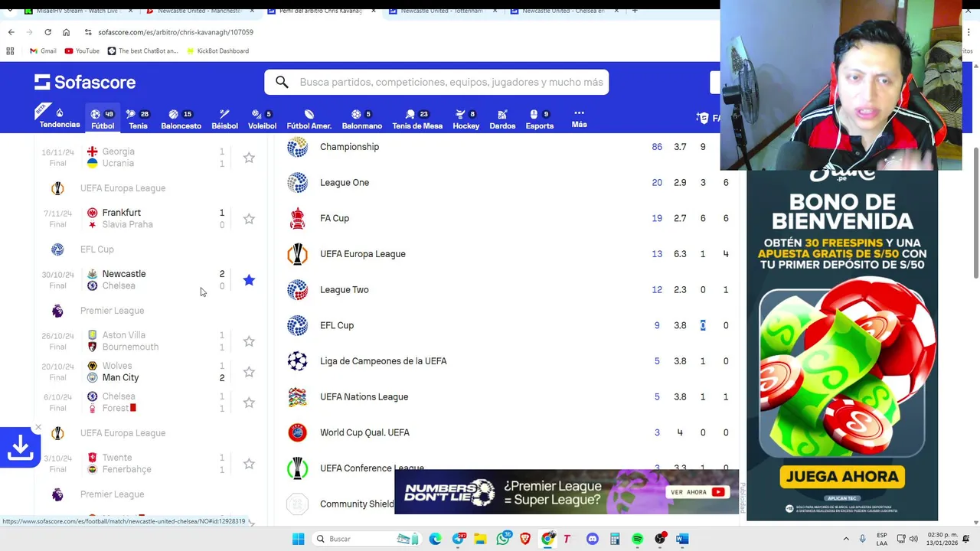This screenshot has width=980, height=551.
Task: Open the Tendencias section
Action: [59, 118]
